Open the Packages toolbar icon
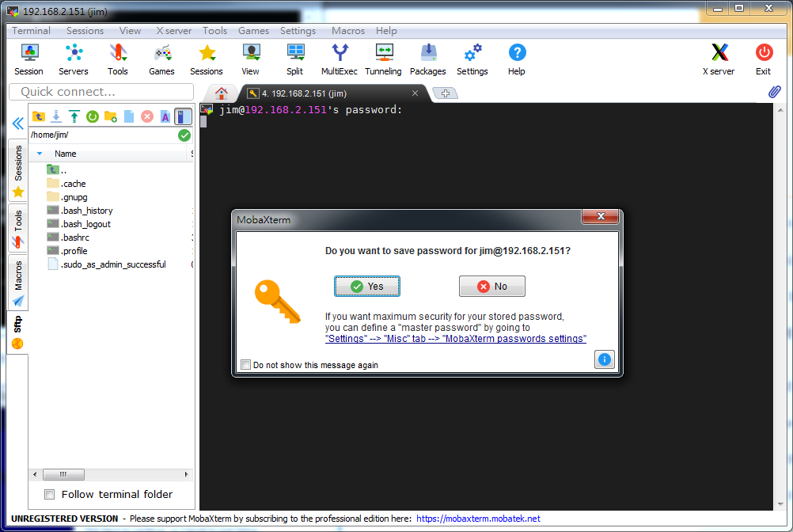This screenshot has height=532, width=793. [x=428, y=59]
